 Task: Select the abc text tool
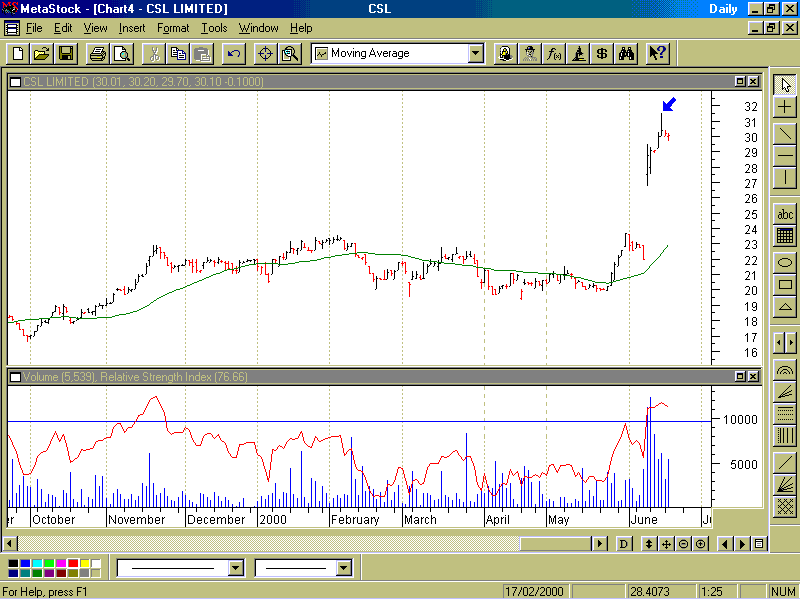tap(785, 214)
